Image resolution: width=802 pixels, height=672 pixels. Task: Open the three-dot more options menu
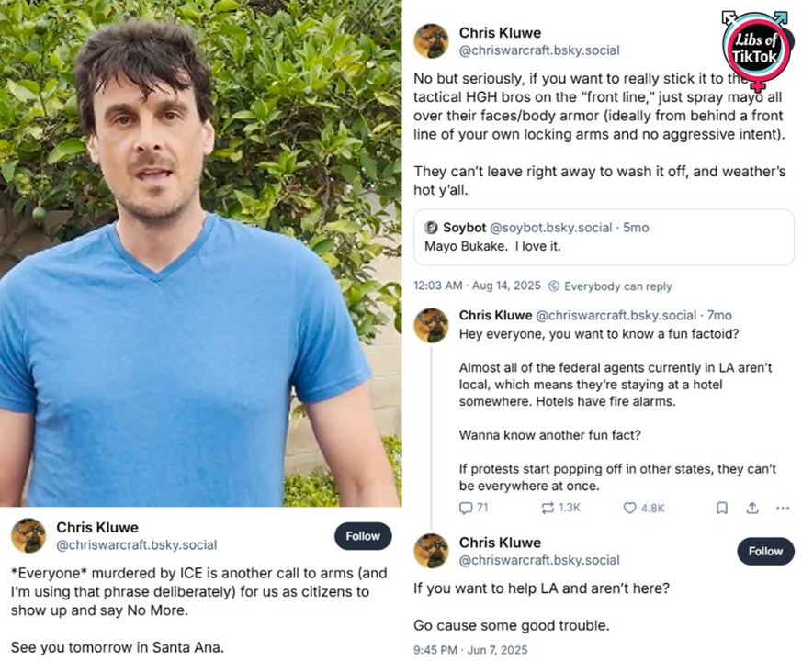click(783, 508)
